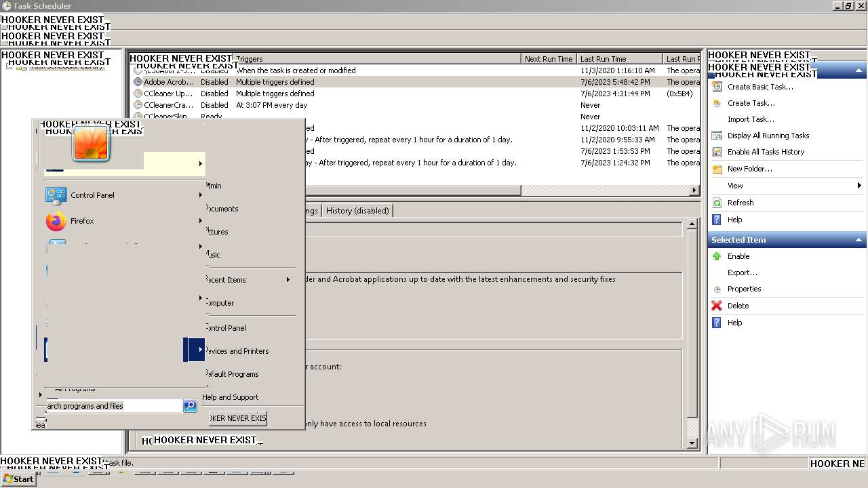Screen dimensions: 868x488
Task: Click the '(0x5B4)' last run result
Action: 679,94
